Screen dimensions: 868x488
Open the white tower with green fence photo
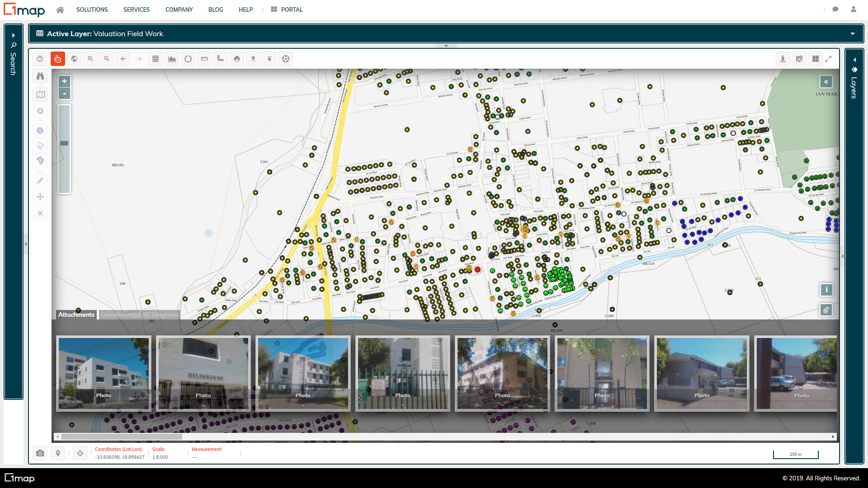coord(403,373)
